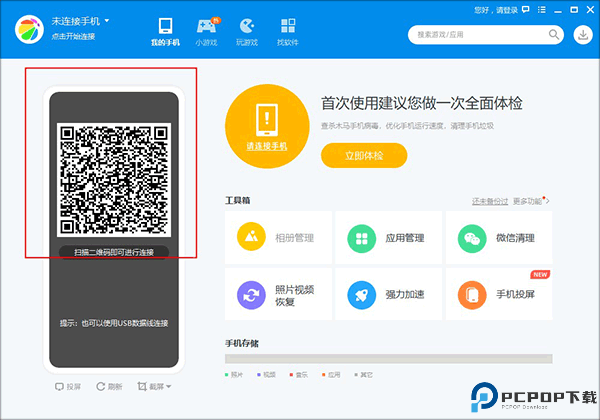The height and width of the screenshot is (420, 600).
Task: Click the 微信清理 label
Action: [x=515, y=238]
